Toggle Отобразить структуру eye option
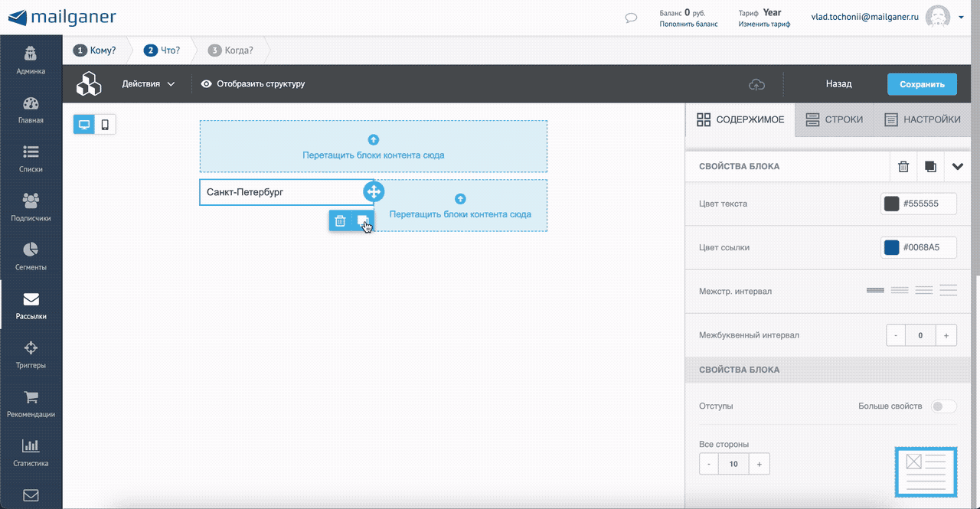This screenshot has width=980, height=509. point(253,83)
